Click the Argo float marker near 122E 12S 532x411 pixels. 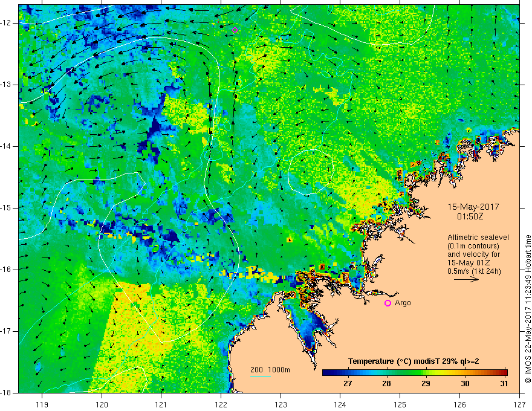(235, 30)
